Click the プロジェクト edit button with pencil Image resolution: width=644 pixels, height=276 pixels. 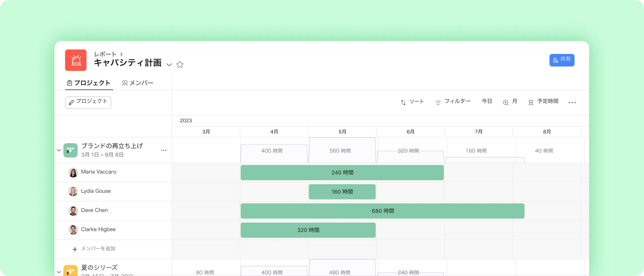[88, 102]
